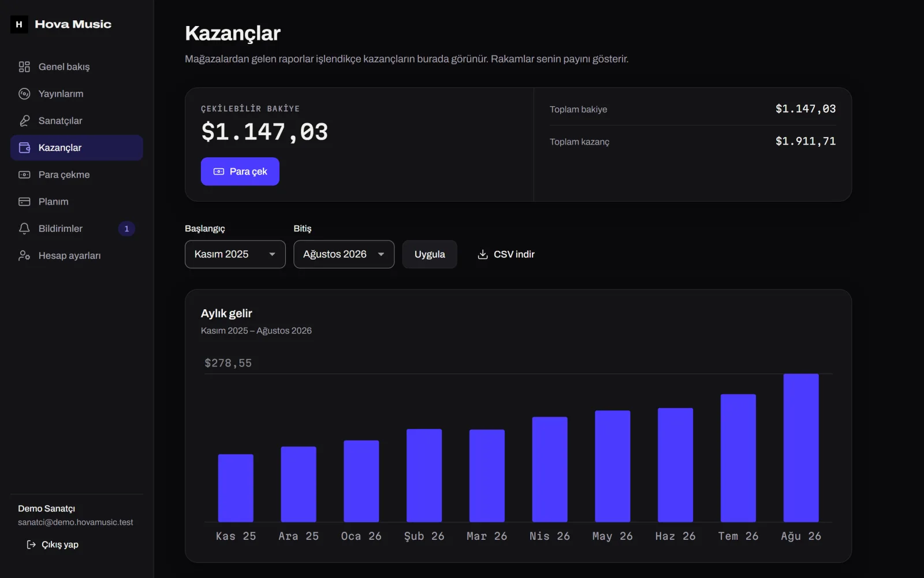
Task: Click the Para çek button
Action: coord(240,172)
